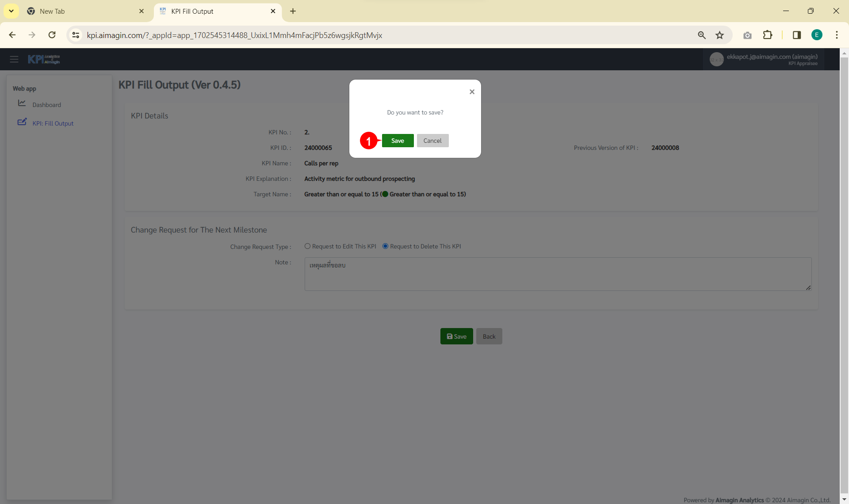Screen dimensions: 849x504
Task: Bookmark this page with the star icon
Action: coord(720,35)
